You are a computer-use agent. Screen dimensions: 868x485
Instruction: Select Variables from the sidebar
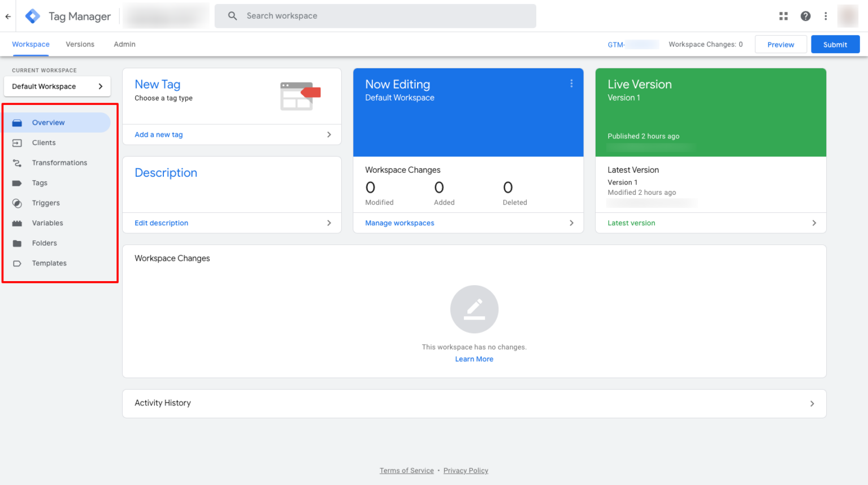(47, 222)
